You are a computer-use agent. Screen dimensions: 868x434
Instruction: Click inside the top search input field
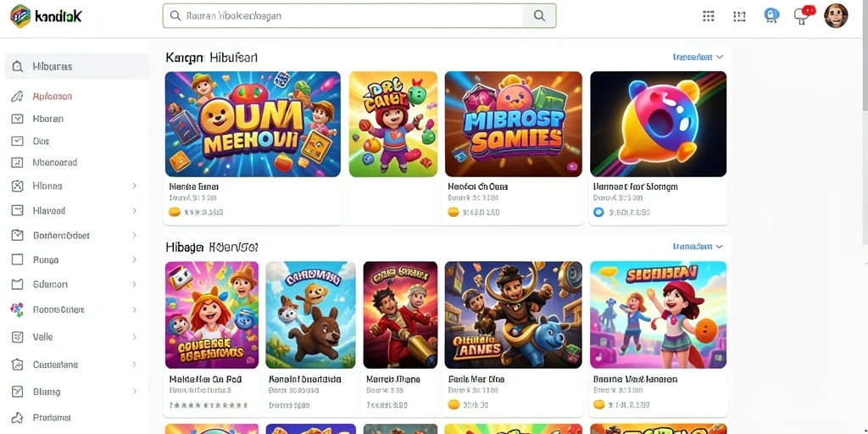pyautogui.click(x=343, y=16)
